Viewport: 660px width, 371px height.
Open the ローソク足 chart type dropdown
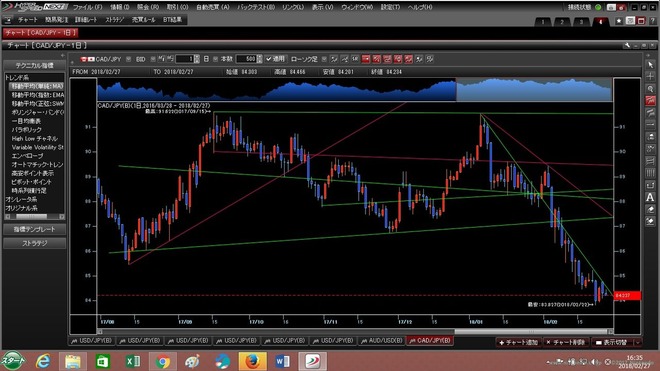click(324, 59)
